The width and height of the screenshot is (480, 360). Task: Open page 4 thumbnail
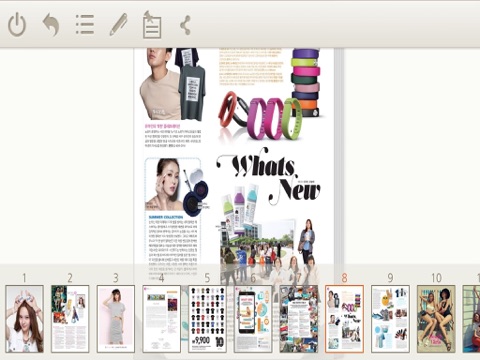click(x=161, y=319)
